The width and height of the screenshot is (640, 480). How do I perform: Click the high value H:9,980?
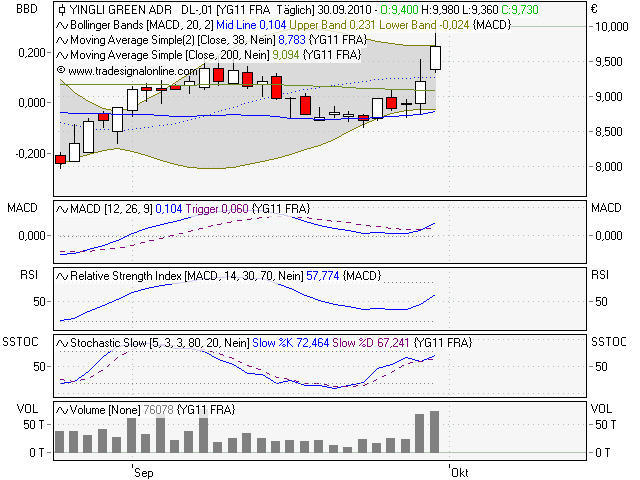(x=440, y=10)
